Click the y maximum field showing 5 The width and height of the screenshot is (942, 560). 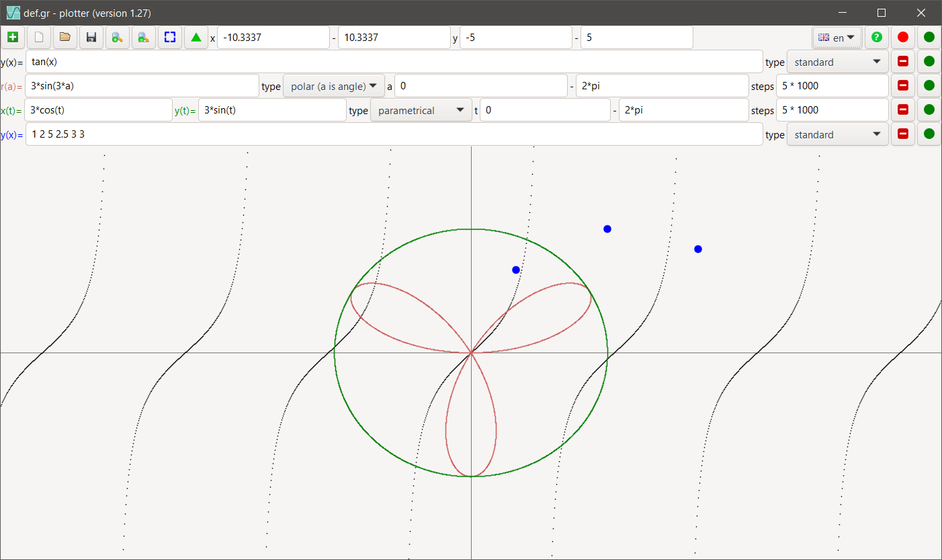click(x=637, y=38)
